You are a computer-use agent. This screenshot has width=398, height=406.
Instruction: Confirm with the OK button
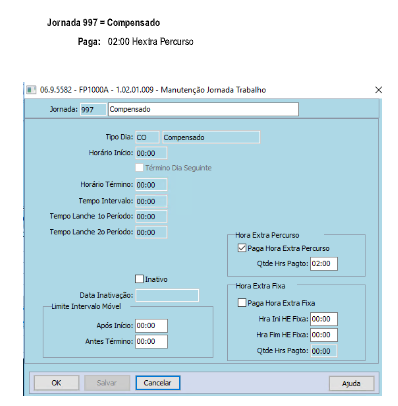[x=56, y=383]
